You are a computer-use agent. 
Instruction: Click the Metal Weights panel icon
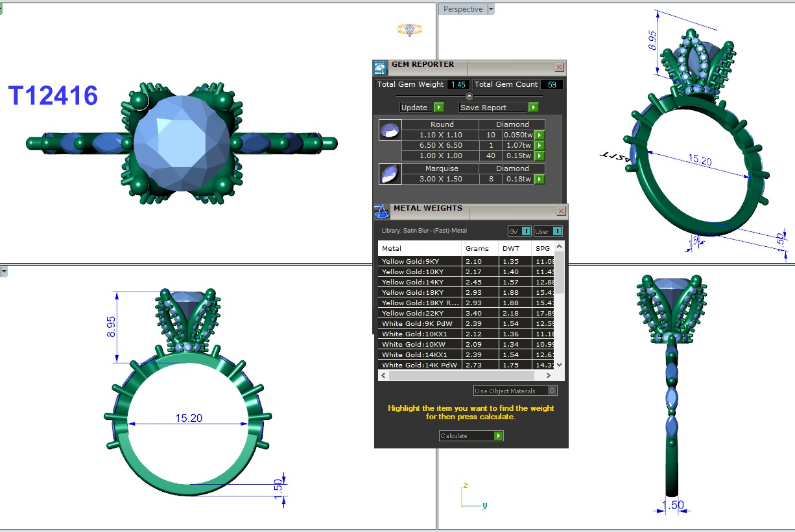point(382,212)
